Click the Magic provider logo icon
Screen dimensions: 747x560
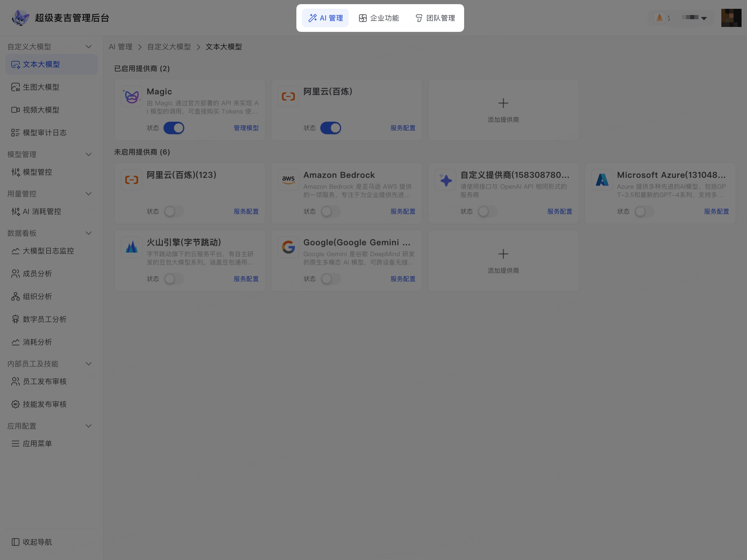point(132,97)
